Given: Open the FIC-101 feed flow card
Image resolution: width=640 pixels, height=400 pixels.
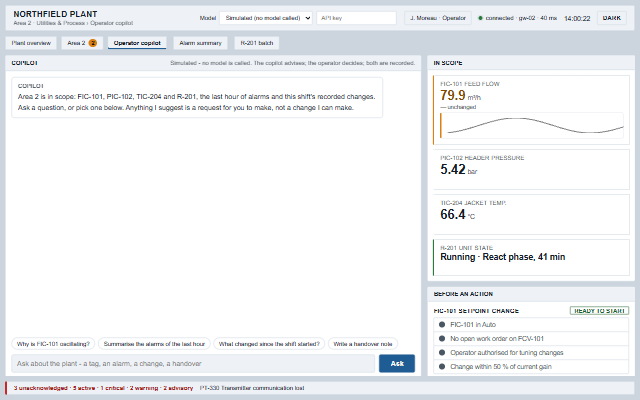Looking at the screenshot, I should click(531, 110).
